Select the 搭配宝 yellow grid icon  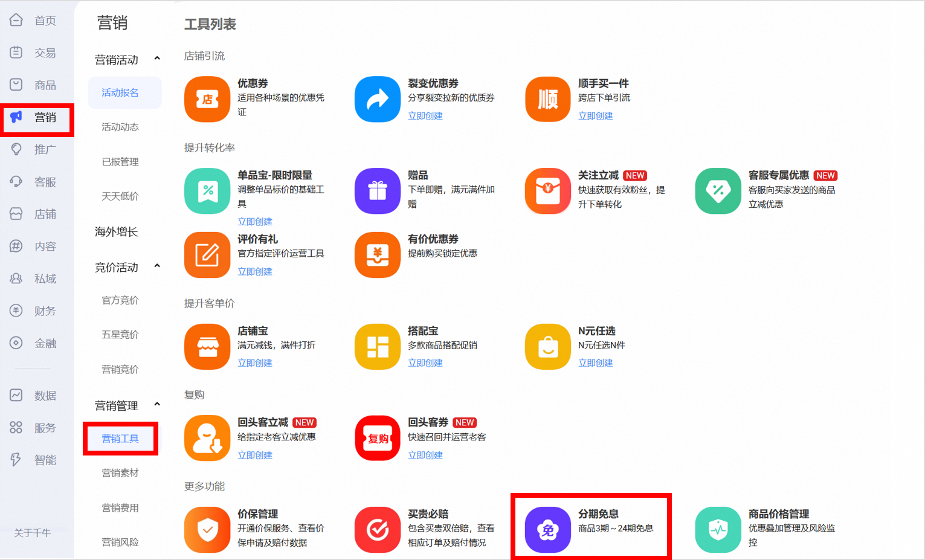click(378, 347)
